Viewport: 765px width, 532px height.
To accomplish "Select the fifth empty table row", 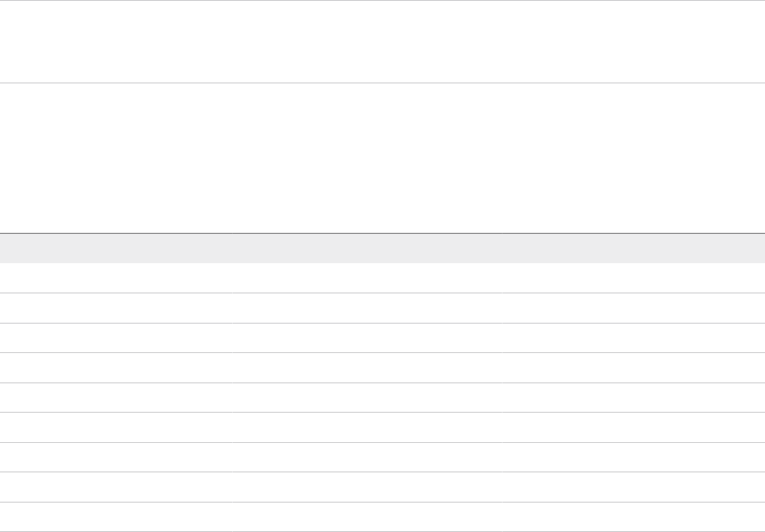I will coord(382,397).
